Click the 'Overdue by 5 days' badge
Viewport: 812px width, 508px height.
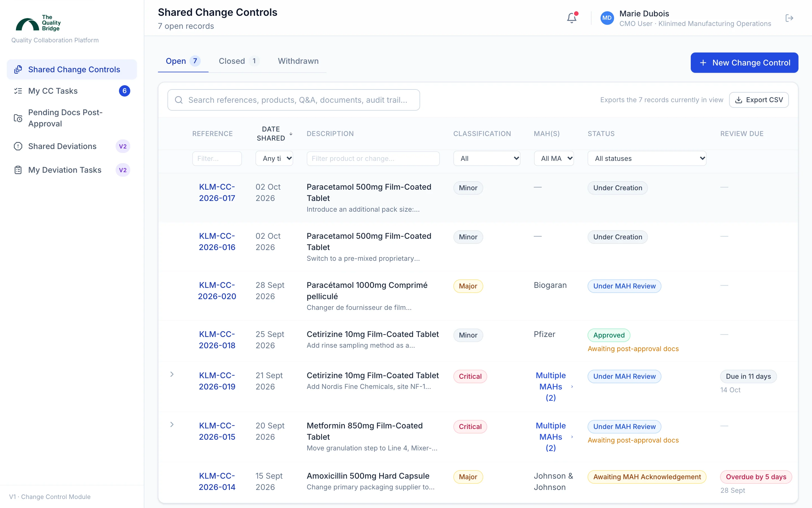[x=756, y=477]
